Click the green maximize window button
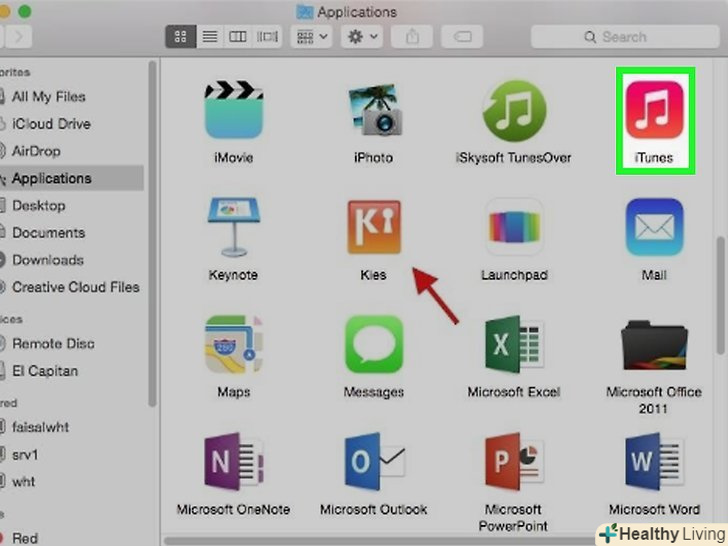Image resolution: width=728 pixels, height=546 pixels. [24, 11]
